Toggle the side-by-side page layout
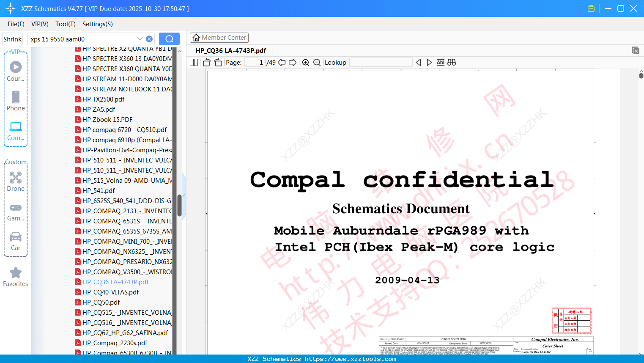This screenshot has width=644, height=363. tap(194, 63)
